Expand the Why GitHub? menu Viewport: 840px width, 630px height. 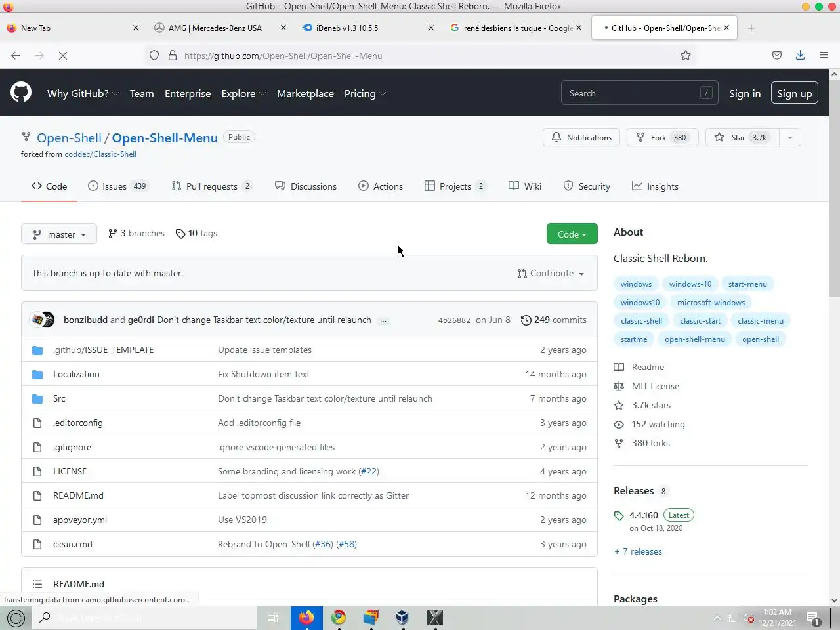(x=83, y=93)
